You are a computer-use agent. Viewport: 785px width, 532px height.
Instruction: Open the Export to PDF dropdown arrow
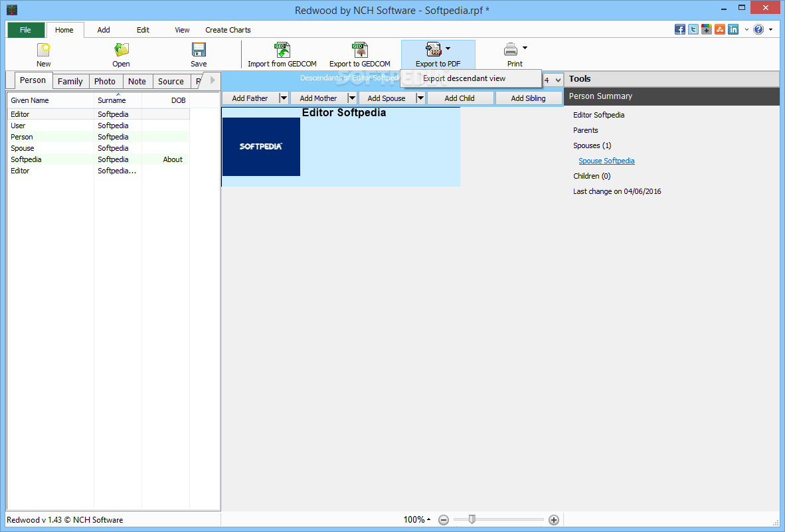(448, 48)
